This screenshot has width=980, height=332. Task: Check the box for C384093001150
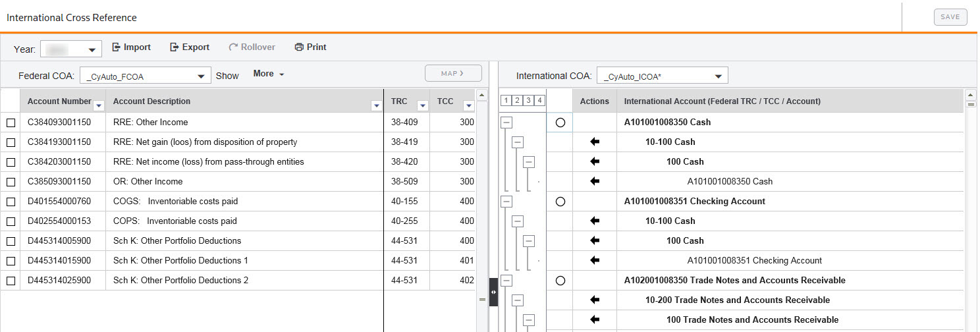pyautogui.click(x=11, y=123)
